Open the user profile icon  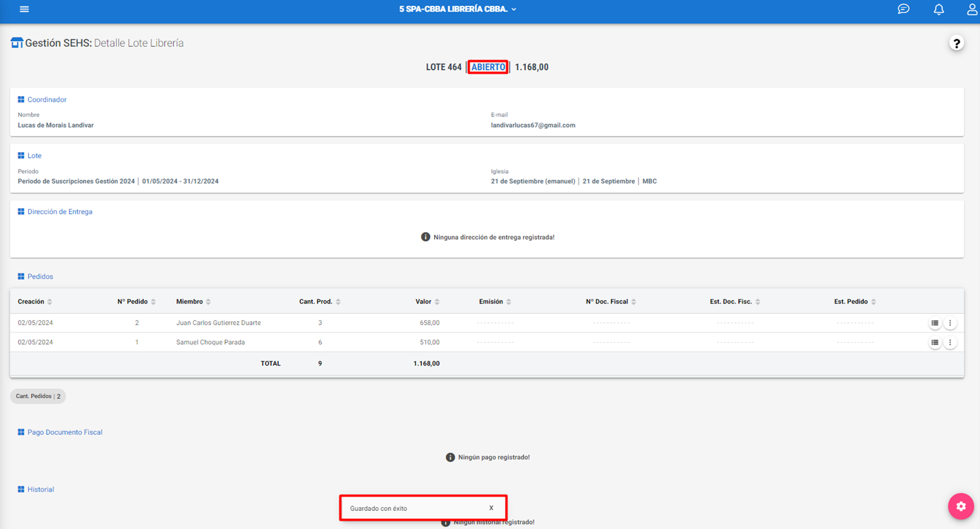(x=972, y=9)
